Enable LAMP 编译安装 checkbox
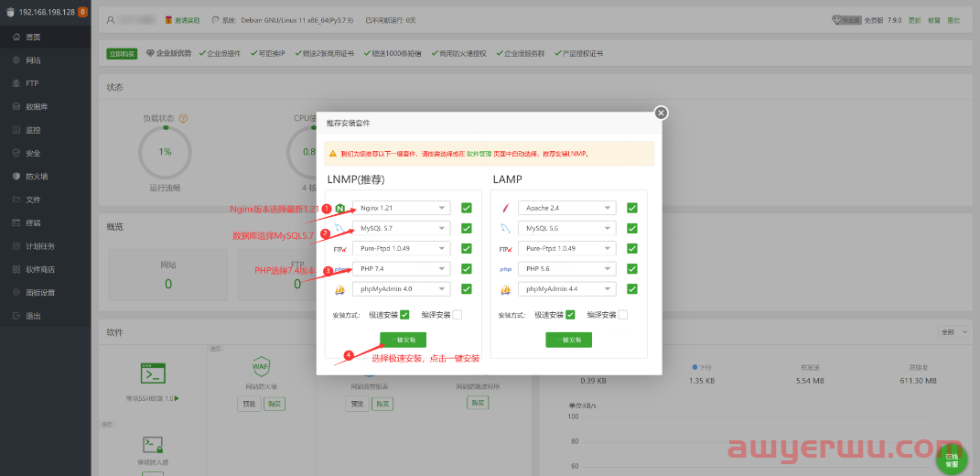 point(622,315)
